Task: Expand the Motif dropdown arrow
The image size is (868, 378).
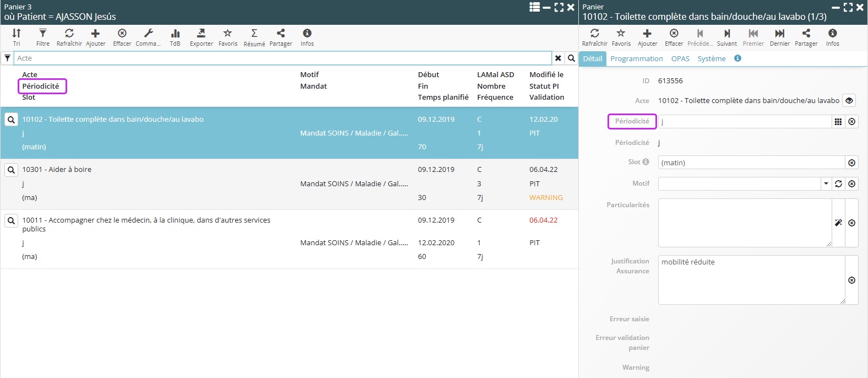Action: click(826, 184)
